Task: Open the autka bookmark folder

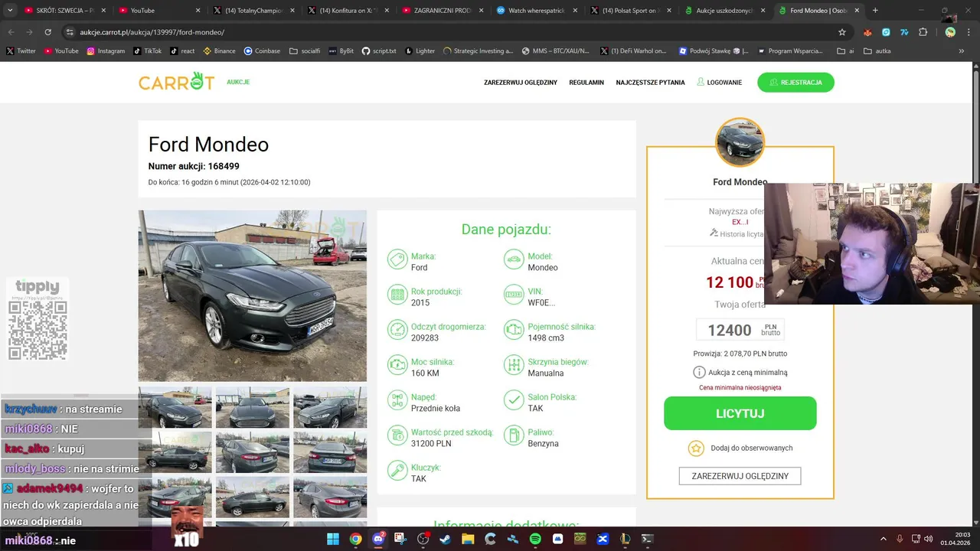Action: pos(877,51)
